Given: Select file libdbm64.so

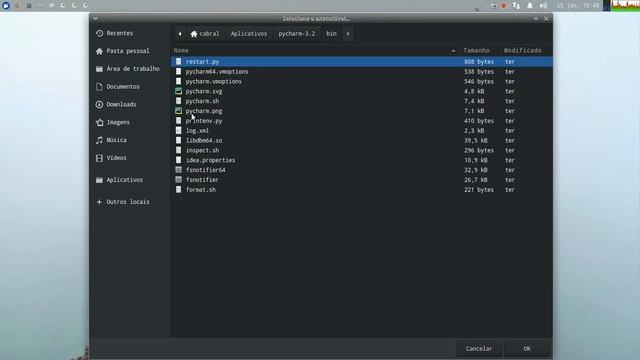Looking at the screenshot, I should 362,140.
